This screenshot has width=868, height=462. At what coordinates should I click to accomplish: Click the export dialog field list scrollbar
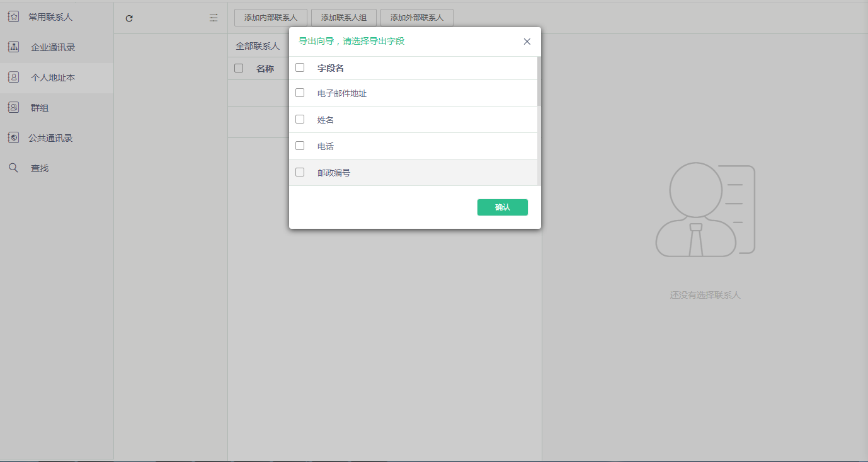(539, 81)
